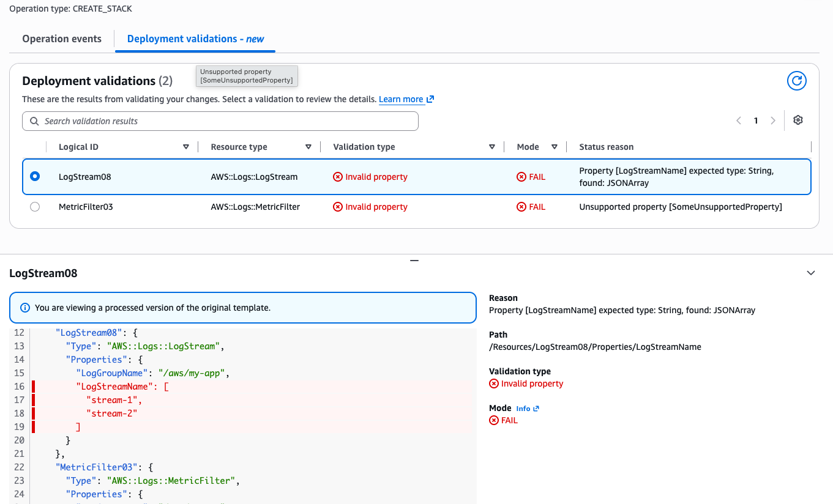Viewport: 833px width, 504px height.
Task: Open Deployment validations tab
Action: 195,39
